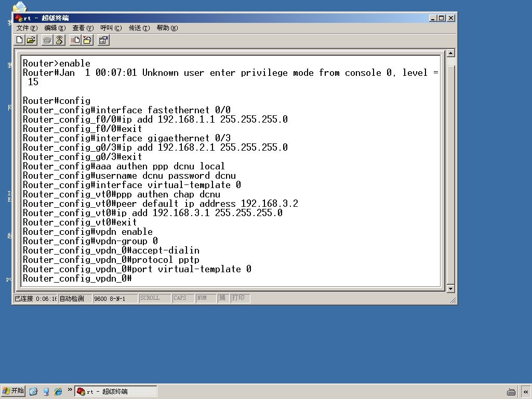Click the 开始 Start button

13,391
